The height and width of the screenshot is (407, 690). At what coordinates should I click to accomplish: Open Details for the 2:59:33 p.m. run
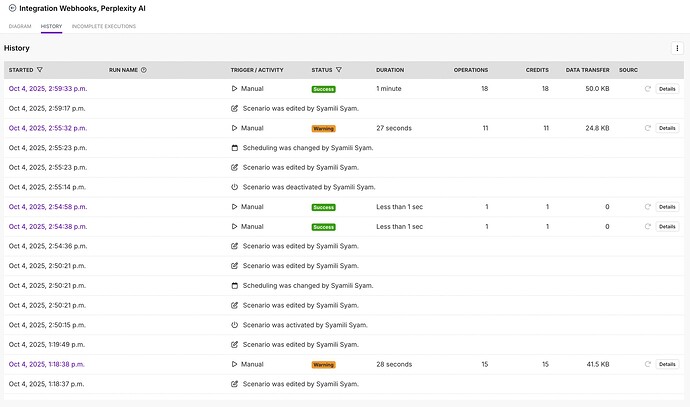[667, 89]
